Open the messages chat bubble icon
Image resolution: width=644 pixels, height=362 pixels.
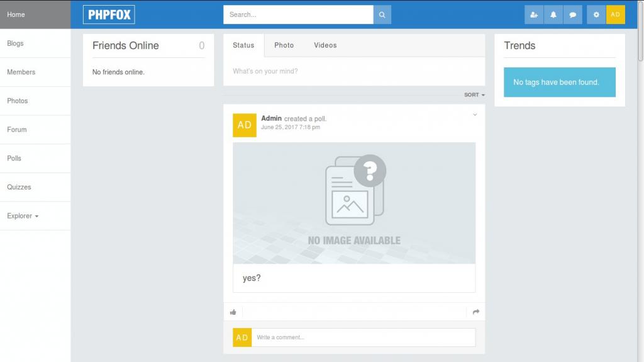(x=572, y=14)
